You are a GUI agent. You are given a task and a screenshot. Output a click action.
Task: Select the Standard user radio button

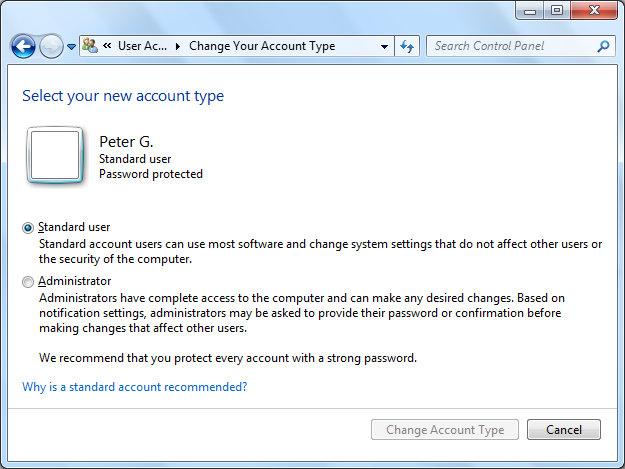[x=28, y=227]
